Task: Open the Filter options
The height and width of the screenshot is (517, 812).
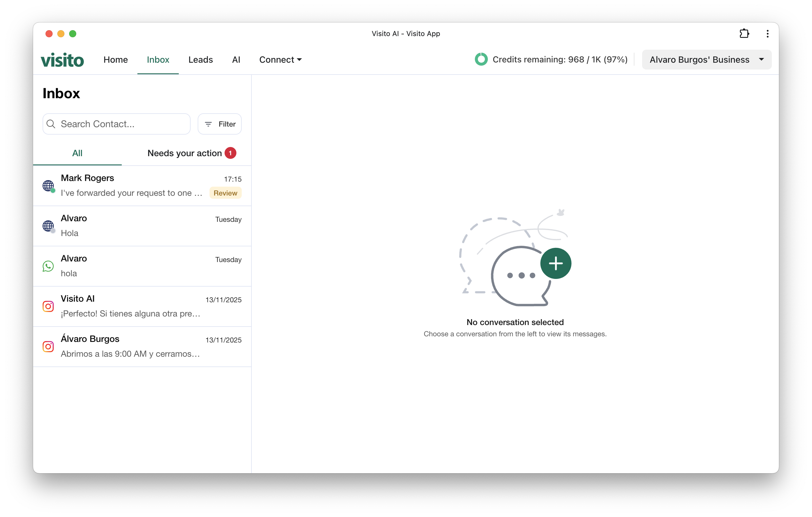Action: point(220,124)
